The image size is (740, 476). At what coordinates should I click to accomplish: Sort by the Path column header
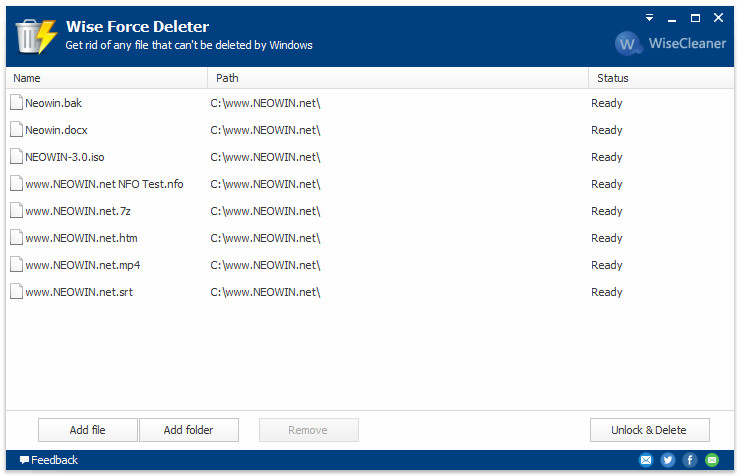398,78
